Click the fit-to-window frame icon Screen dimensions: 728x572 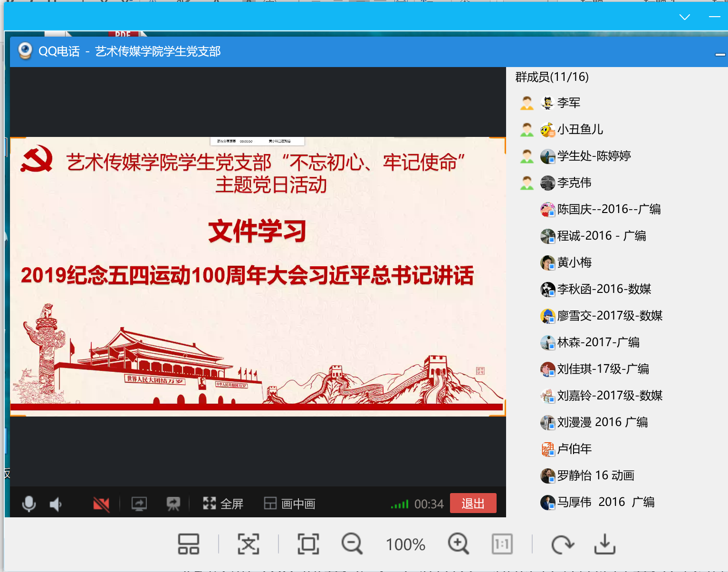pos(308,544)
